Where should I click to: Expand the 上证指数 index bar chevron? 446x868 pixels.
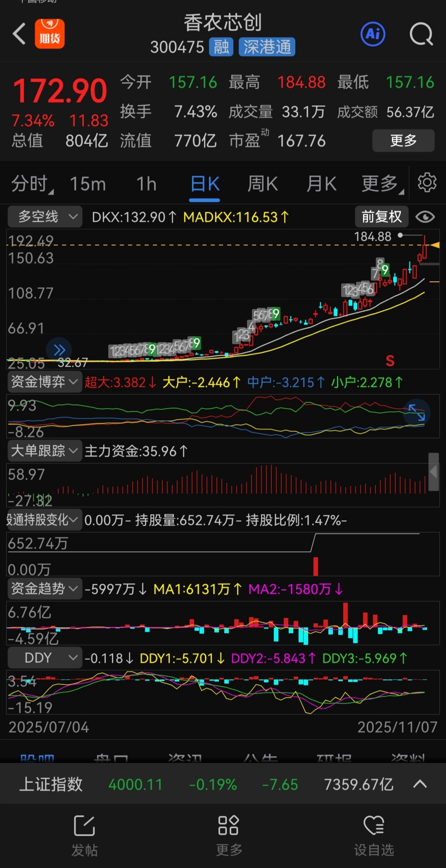[420, 784]
